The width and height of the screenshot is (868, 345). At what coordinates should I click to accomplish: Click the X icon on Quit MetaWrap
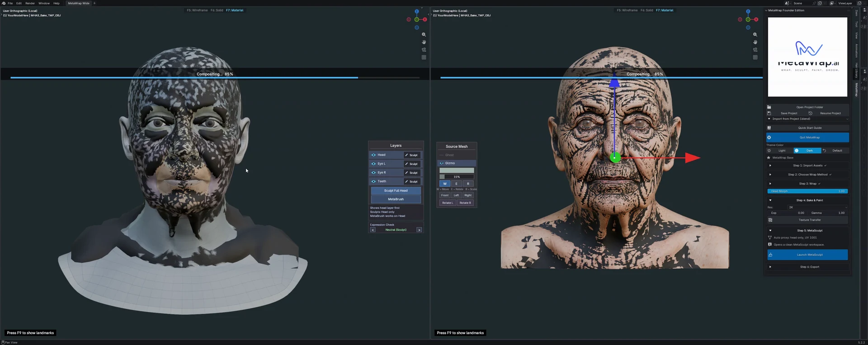[769, 137]
